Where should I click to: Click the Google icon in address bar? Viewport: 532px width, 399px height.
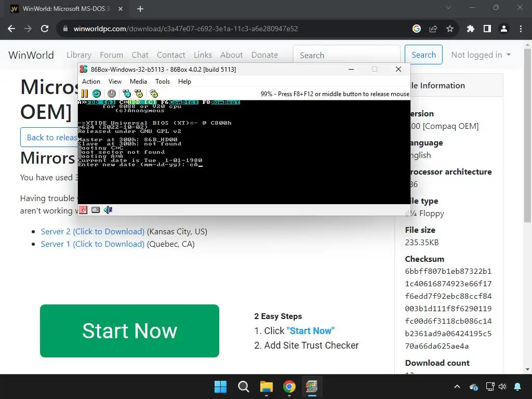tap(417, 29)
